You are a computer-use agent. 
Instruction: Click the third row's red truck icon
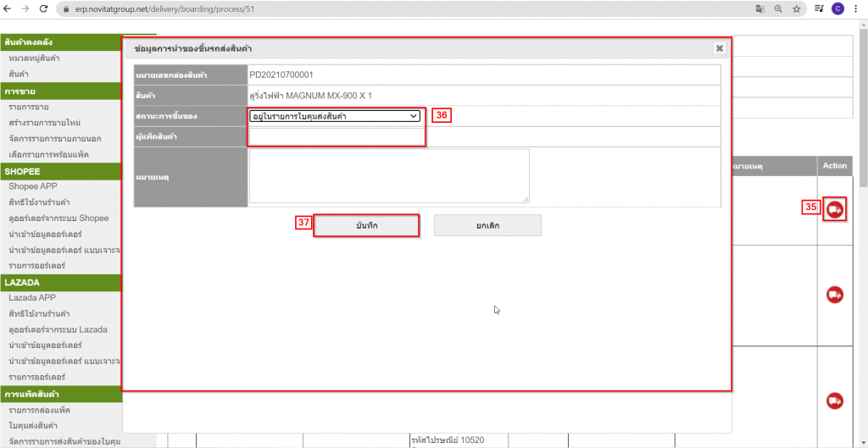click(834, 400)
